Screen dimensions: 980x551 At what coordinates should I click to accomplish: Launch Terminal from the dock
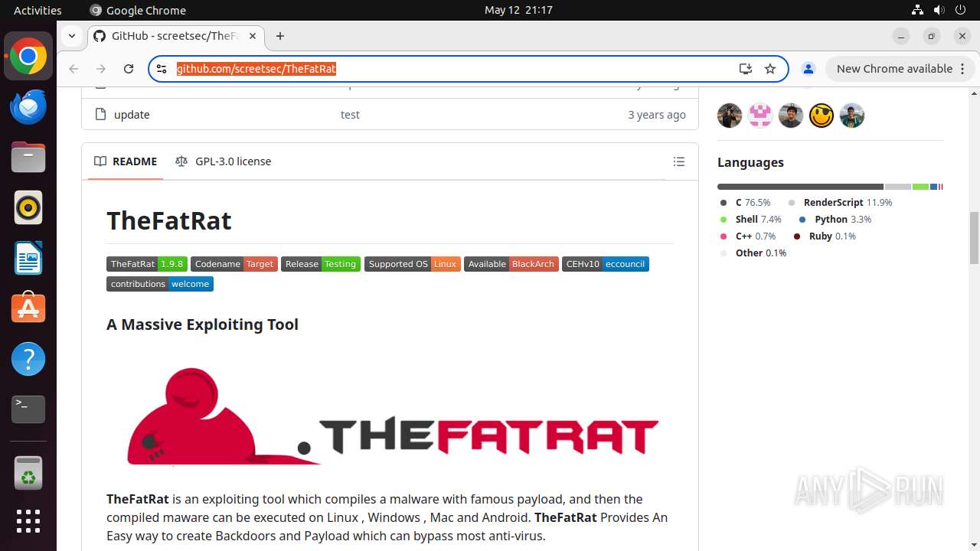pos(28,409)
